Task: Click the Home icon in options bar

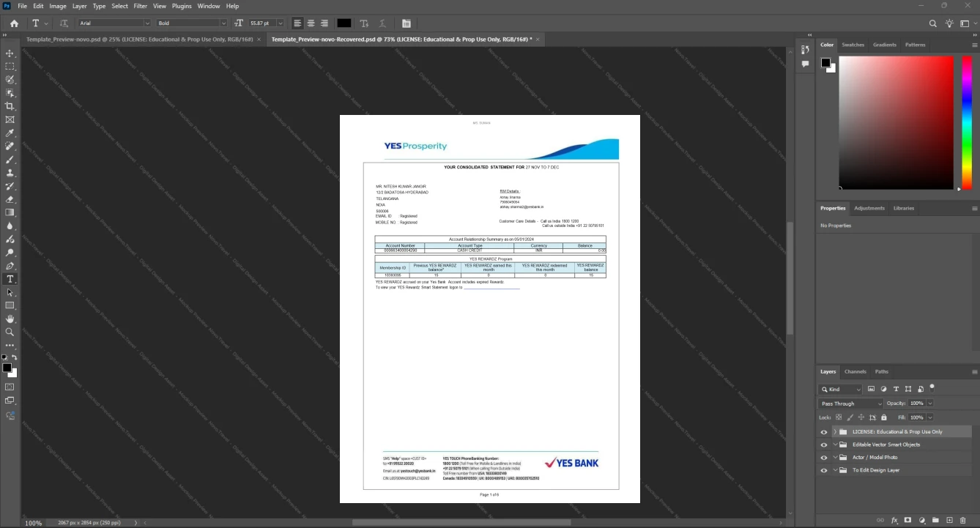Action: pos(14,23)
